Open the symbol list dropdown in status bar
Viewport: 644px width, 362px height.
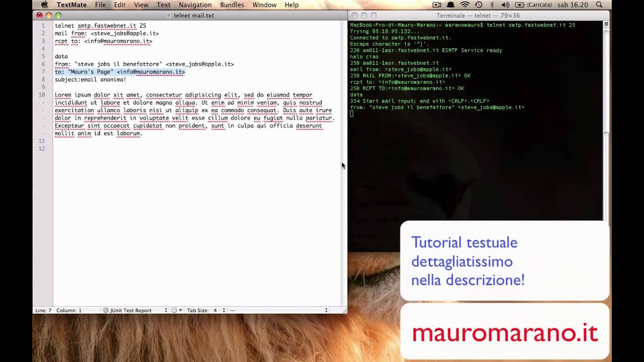click(279, 310)
